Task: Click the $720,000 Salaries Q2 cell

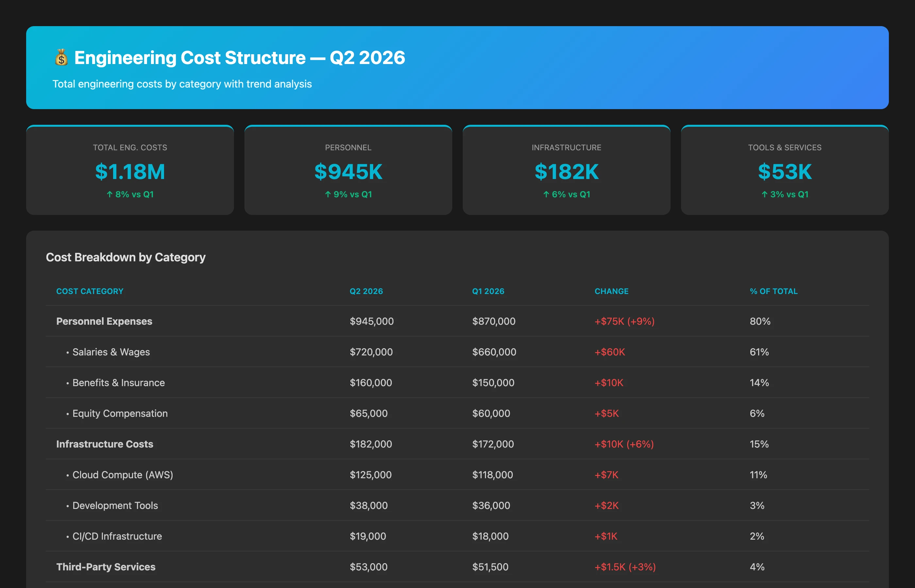Action: pyautogui.click(x=371, y=352)
